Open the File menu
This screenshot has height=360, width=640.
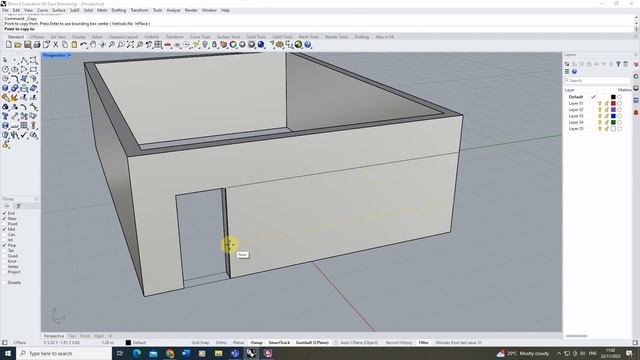pyautogui.click(x=5, y=10)
